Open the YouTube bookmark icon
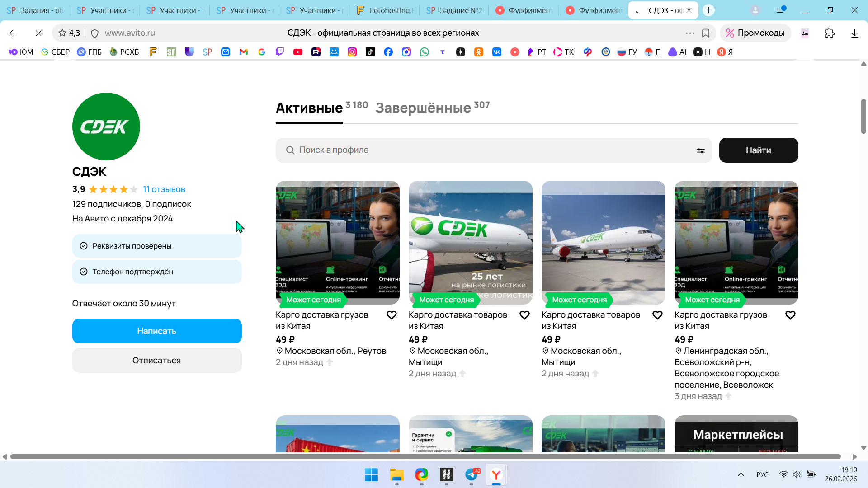The width and height of the screenshot is (868, 488). 297,52
